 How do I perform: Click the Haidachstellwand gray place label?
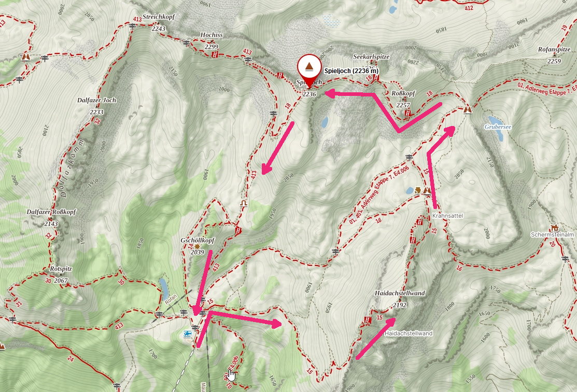click(x=409, y=333)
